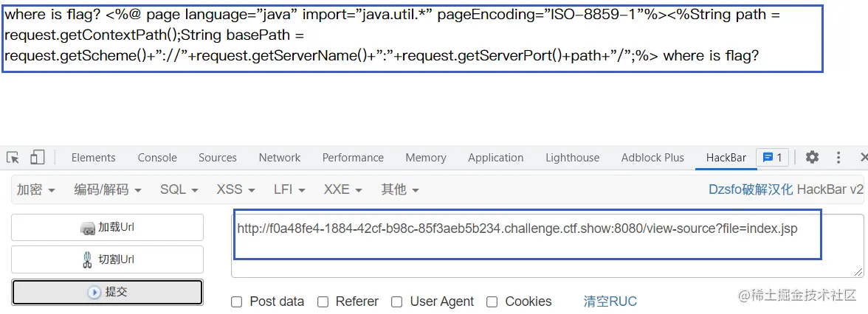Click the 切割Url button
868x314 pixels.
click(108, 259)
